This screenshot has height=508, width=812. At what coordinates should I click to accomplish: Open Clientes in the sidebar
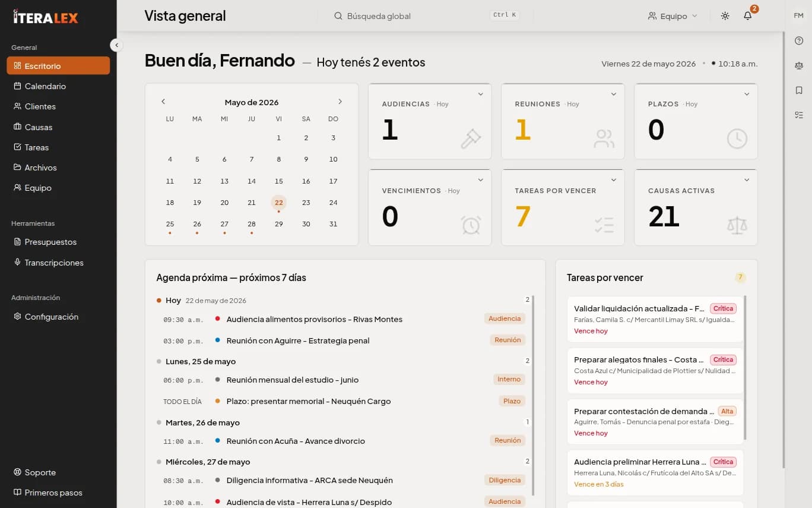click(x=58, y=106)
